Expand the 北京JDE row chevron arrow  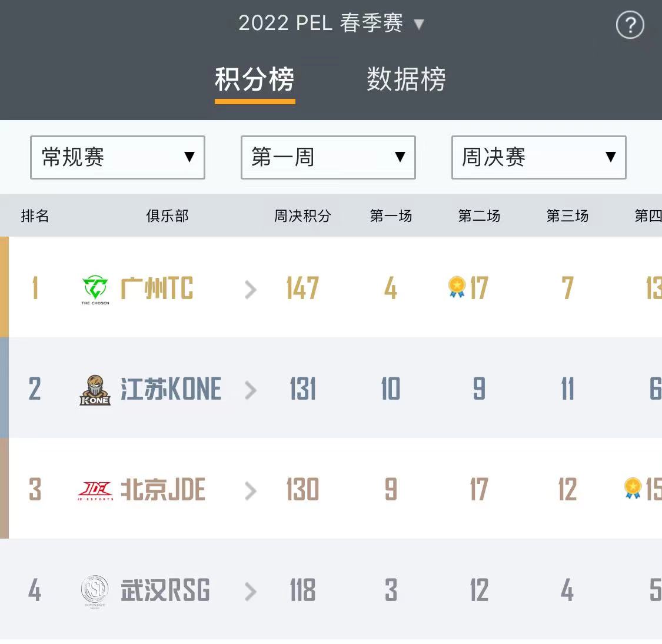coord(251,490)
